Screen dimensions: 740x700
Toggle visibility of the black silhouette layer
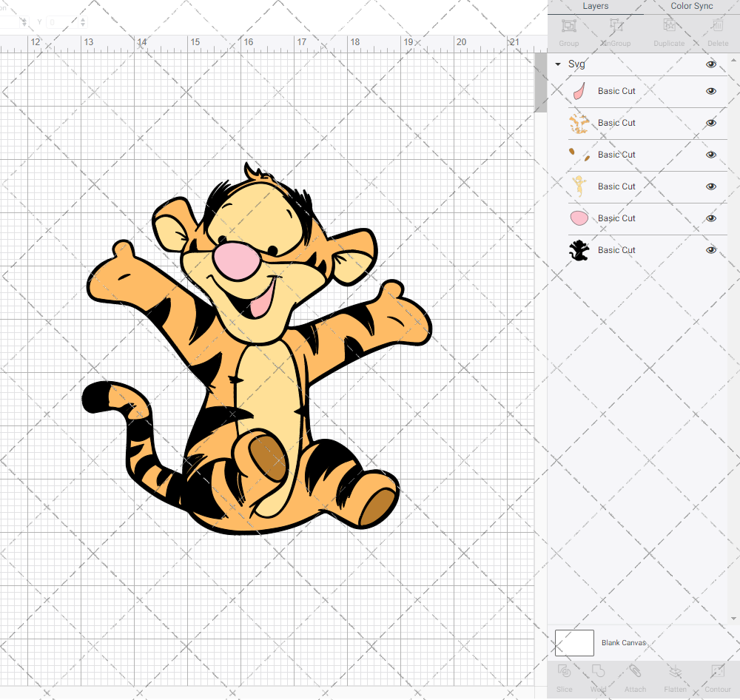click(711, 250)
